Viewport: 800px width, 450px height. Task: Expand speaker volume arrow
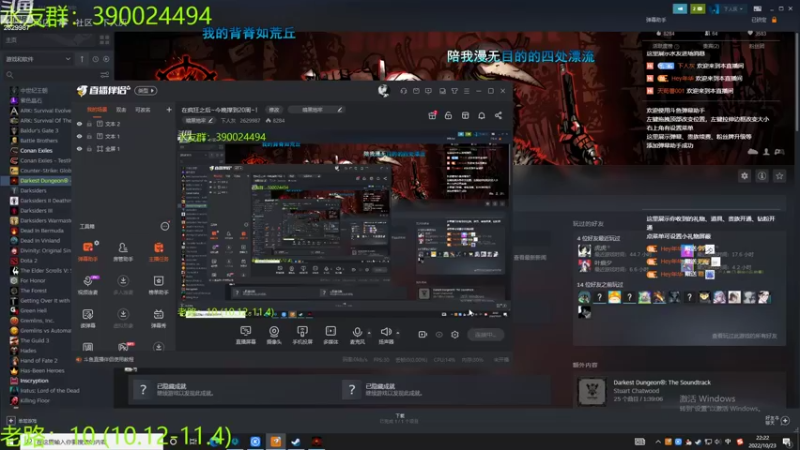tap(397, 333)
